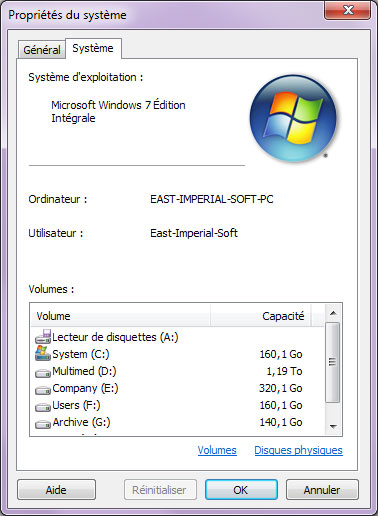
Task: Select the 'Archive (G:)' volume name
Action: (x=81, y=422)
